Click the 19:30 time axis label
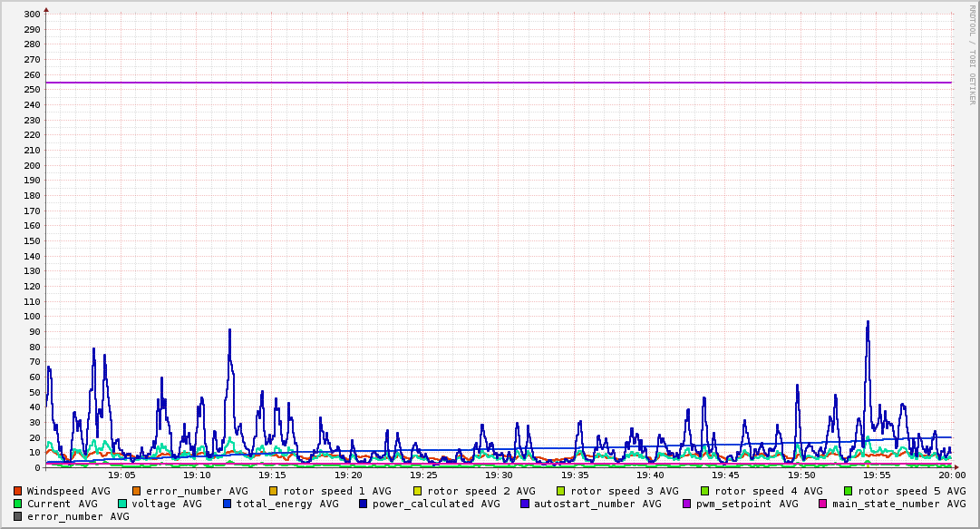980x529 pixels. (499, 475)
